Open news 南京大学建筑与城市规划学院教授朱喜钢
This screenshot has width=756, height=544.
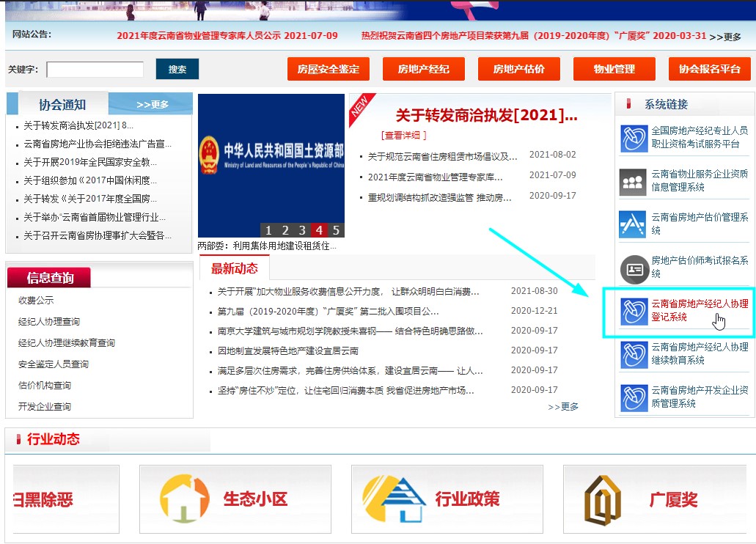pos(350,331)
